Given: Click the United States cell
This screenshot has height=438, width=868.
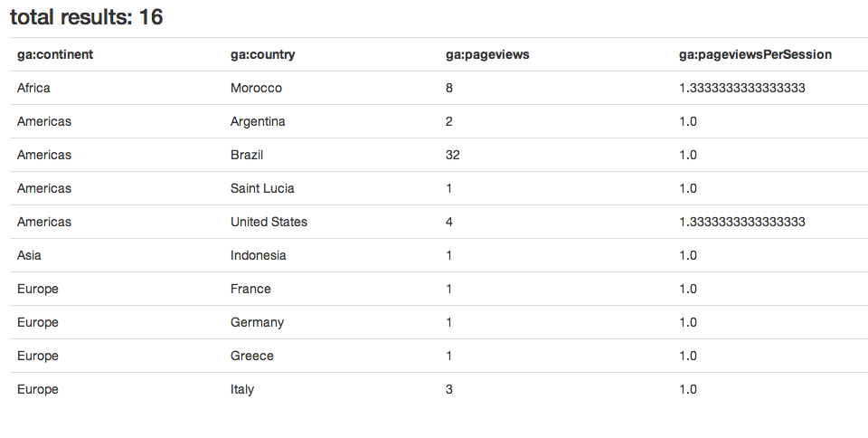Looking at the screenshot, I should (269, 222).
